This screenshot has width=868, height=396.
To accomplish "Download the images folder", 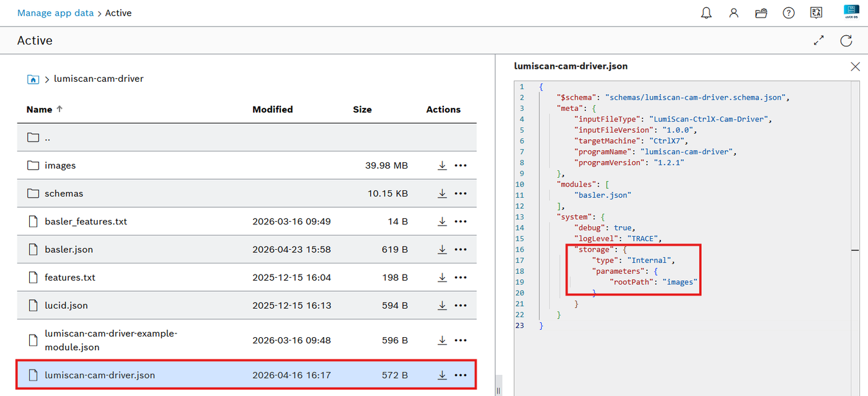I will pos(442,165).
